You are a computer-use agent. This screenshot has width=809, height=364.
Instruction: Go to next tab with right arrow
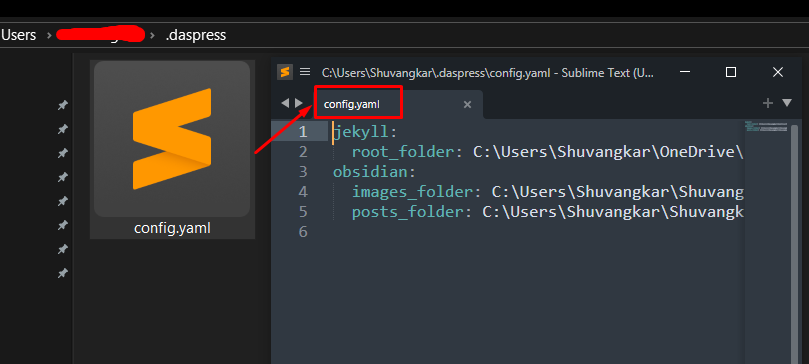[x=299, y=103]
